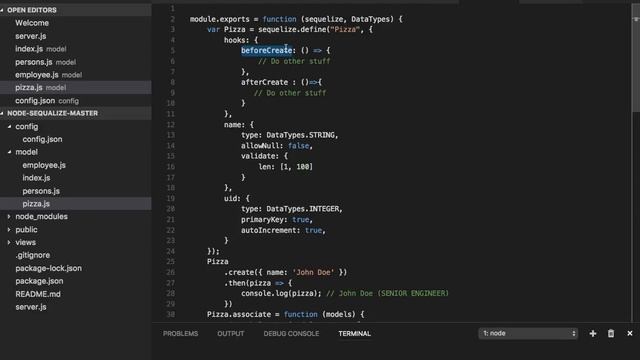Collapse the model folder arrow
This screenshot has width=640, height=360.
click(x=9, y=152)
